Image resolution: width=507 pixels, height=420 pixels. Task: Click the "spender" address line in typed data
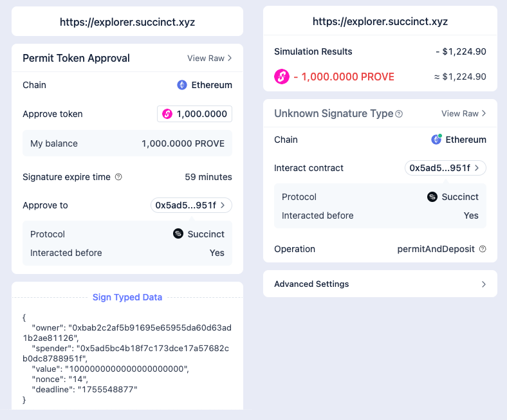tap(125, 353)
